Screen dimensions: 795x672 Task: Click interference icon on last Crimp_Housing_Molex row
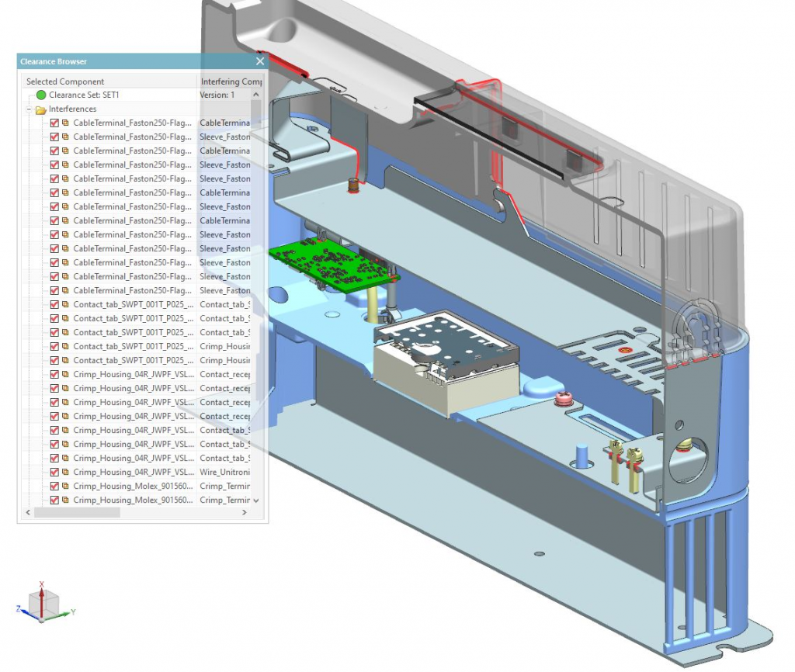66,501
